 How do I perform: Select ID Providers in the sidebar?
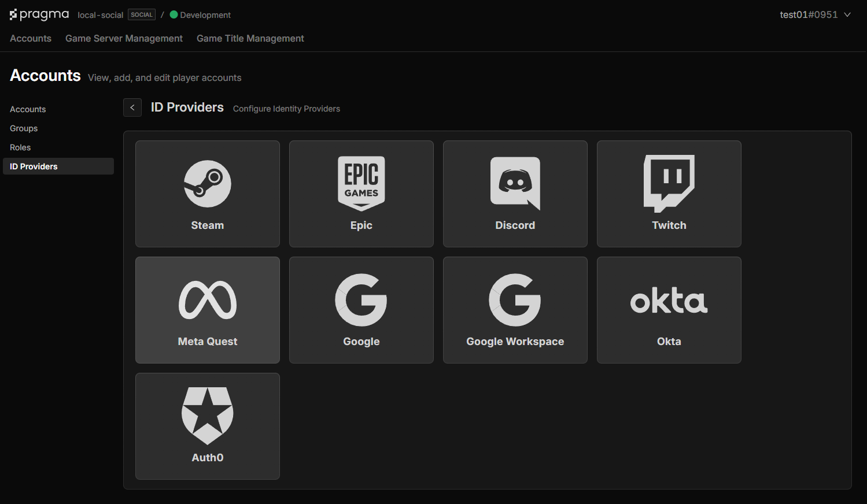58,166
